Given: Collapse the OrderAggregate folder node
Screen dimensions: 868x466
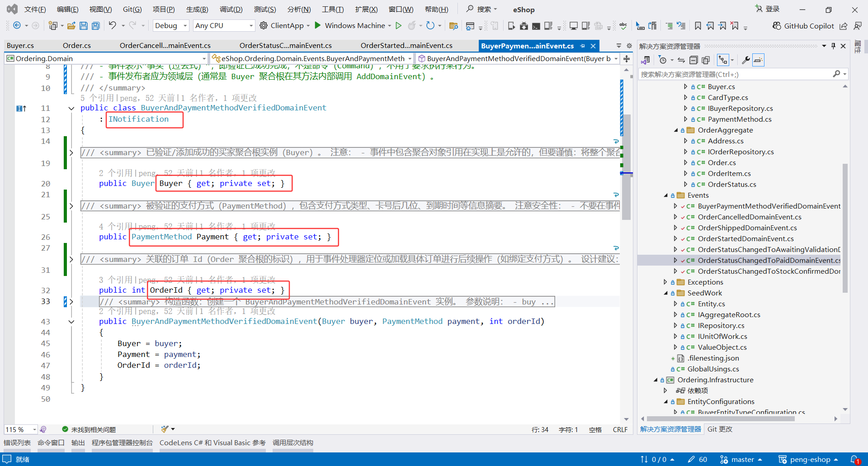Looking at the screenshot, I should pos(676,130).
